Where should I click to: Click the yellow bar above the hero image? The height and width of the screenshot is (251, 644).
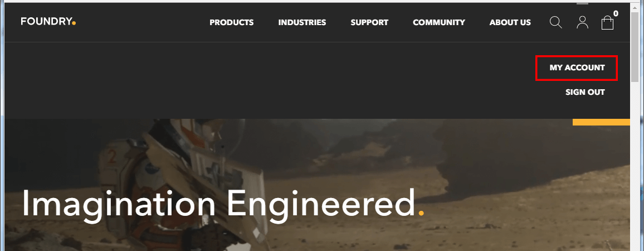click(x=601, y=122)
